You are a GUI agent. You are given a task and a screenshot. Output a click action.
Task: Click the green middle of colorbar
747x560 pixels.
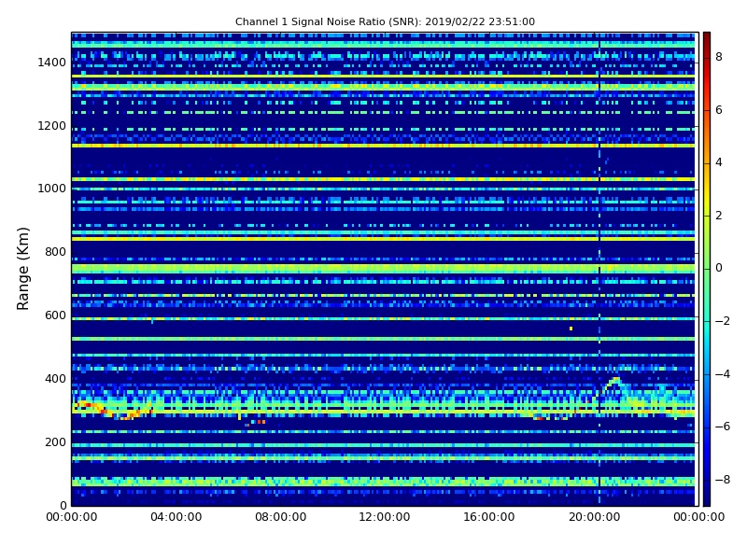point(707,269)
